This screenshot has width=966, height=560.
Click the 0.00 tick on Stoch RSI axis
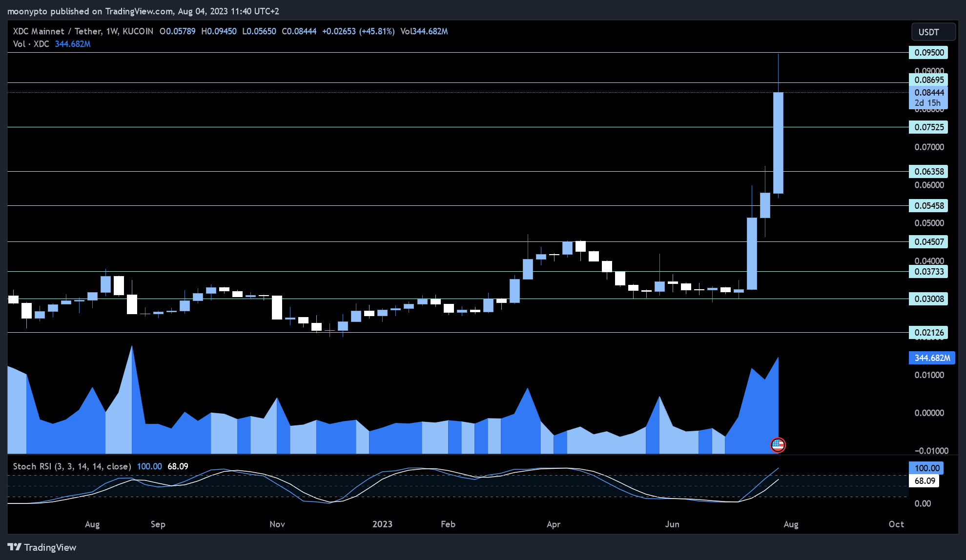(923, 504)
